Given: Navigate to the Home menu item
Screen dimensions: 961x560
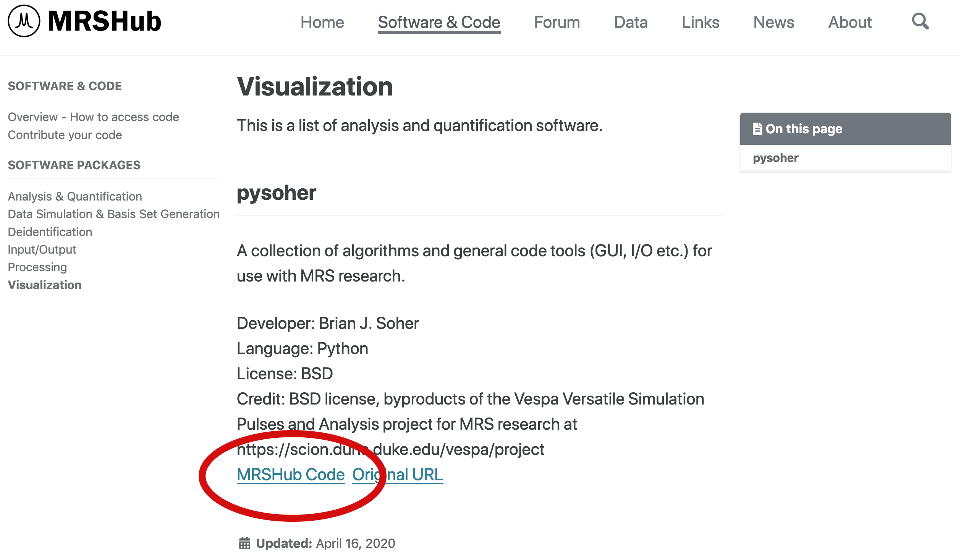Looking at the screenshot, I should coord(322,22).
